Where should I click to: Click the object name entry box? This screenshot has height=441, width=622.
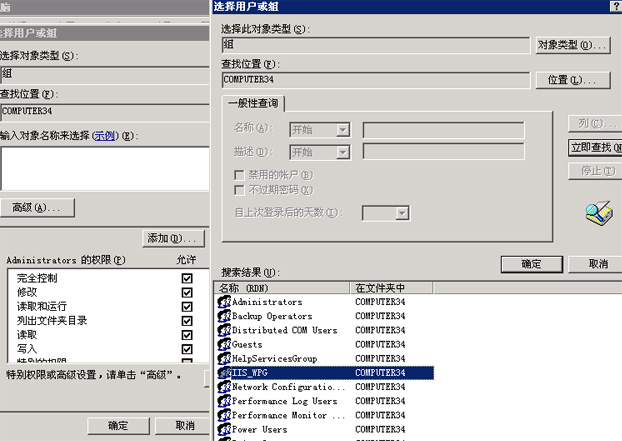105,169
